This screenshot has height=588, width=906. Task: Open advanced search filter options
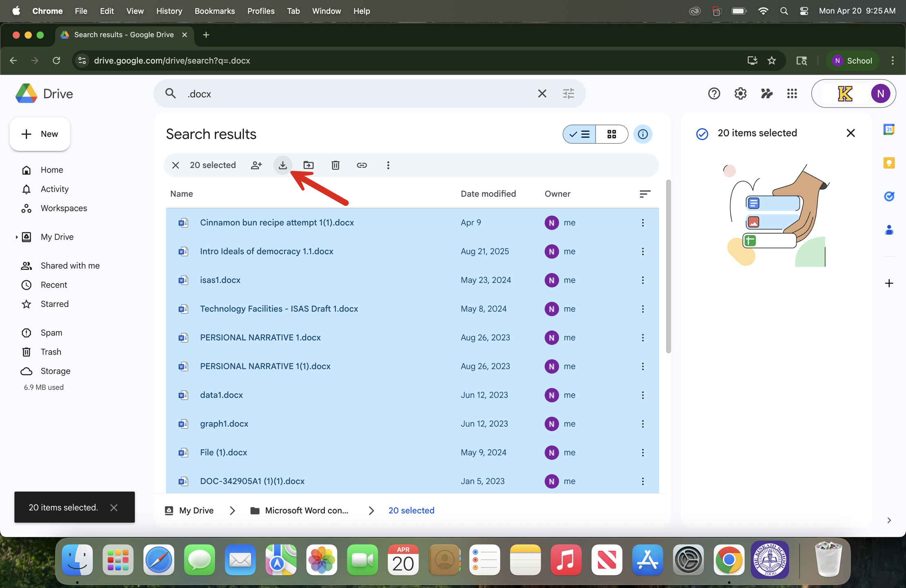[x=568, y=94]
